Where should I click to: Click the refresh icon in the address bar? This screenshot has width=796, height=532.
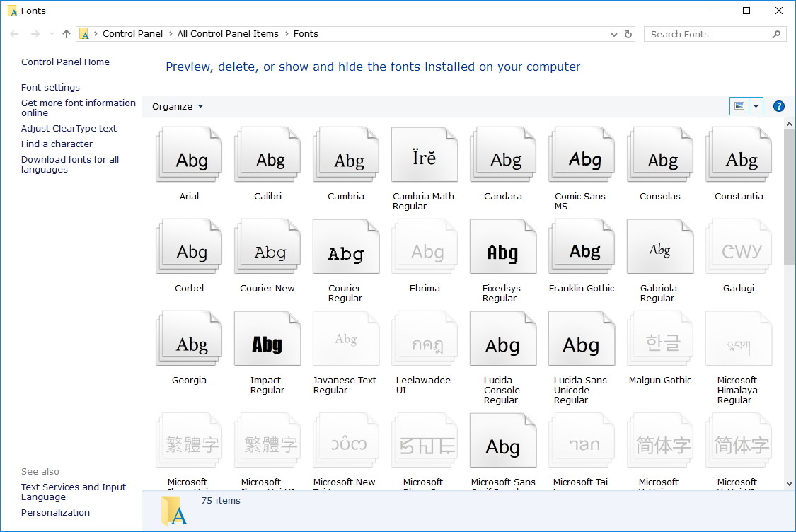tap(628, 33)
